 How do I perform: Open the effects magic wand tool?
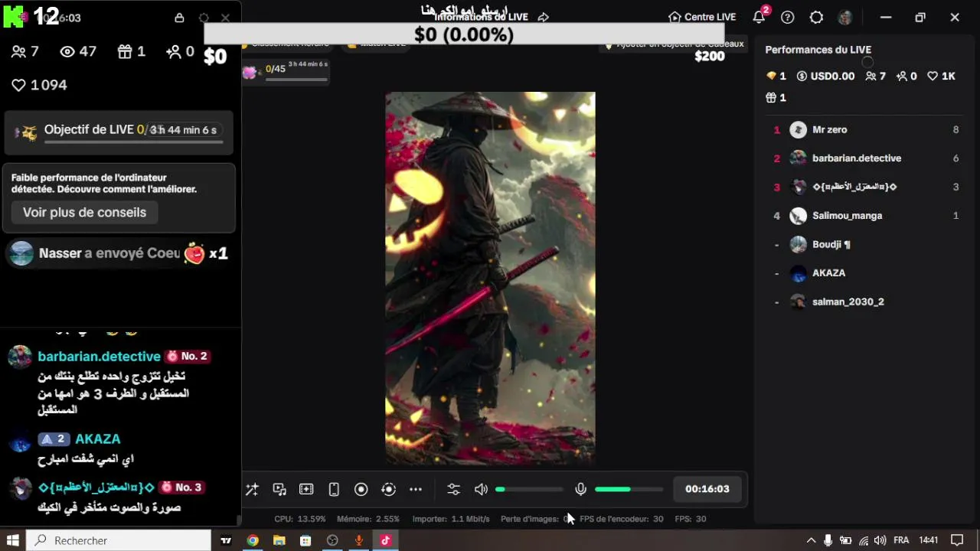point(252,489)
